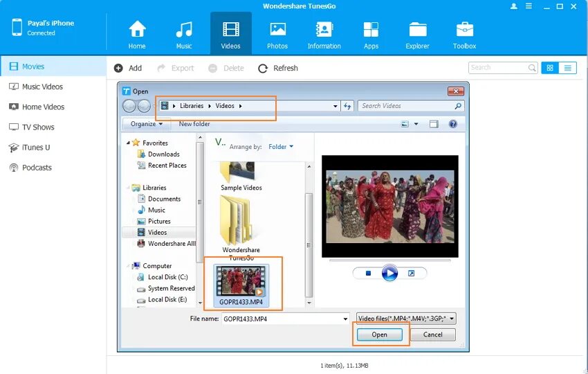The width and height of the screenshot is (588, 374).
Task: Click the Add button
Action: point(128,68)
